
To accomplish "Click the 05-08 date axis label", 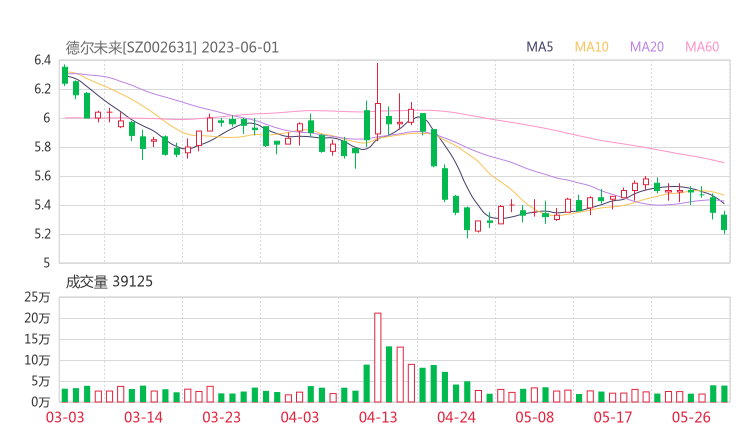I will 535,417.
